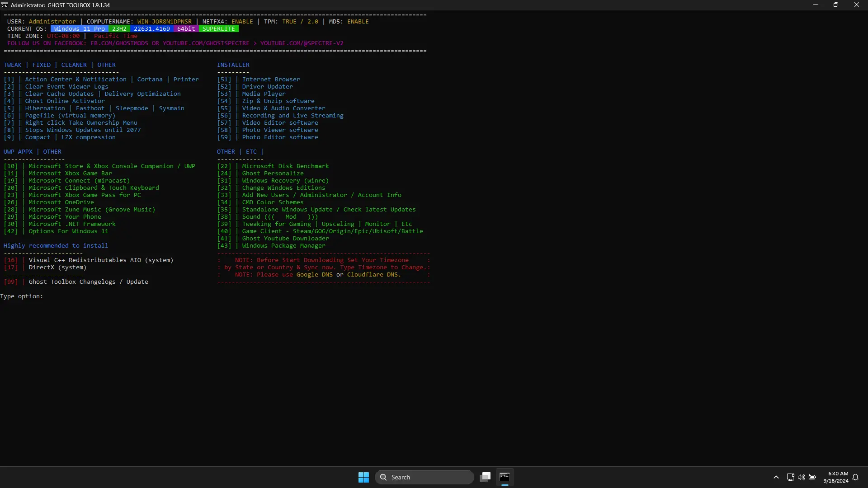Click the Ghost Online Activator entry

click(65, 101)
